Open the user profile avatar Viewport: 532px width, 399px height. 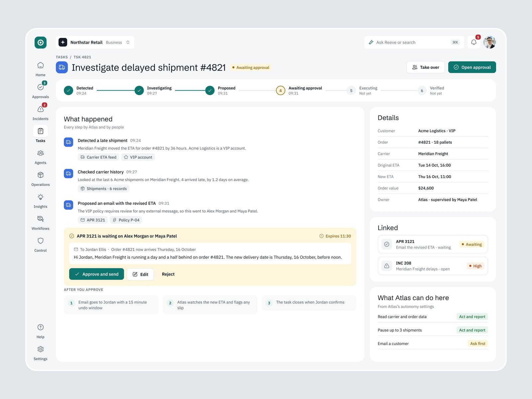[490, 42]
